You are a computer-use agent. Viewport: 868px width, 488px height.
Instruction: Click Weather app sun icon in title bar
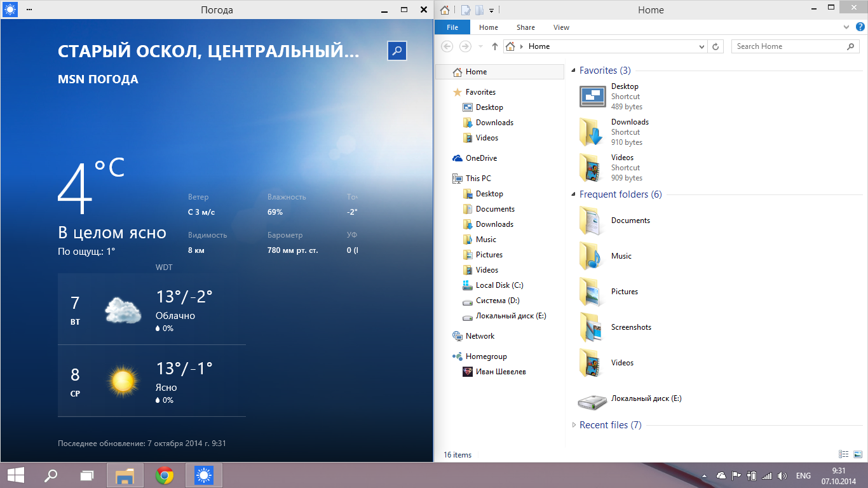10,10
